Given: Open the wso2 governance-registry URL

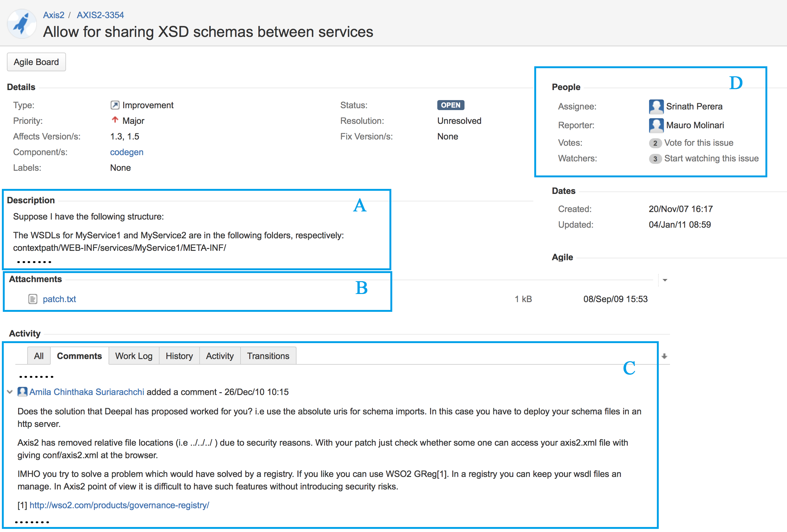Looking at the screenshot, I should point(119,505).
